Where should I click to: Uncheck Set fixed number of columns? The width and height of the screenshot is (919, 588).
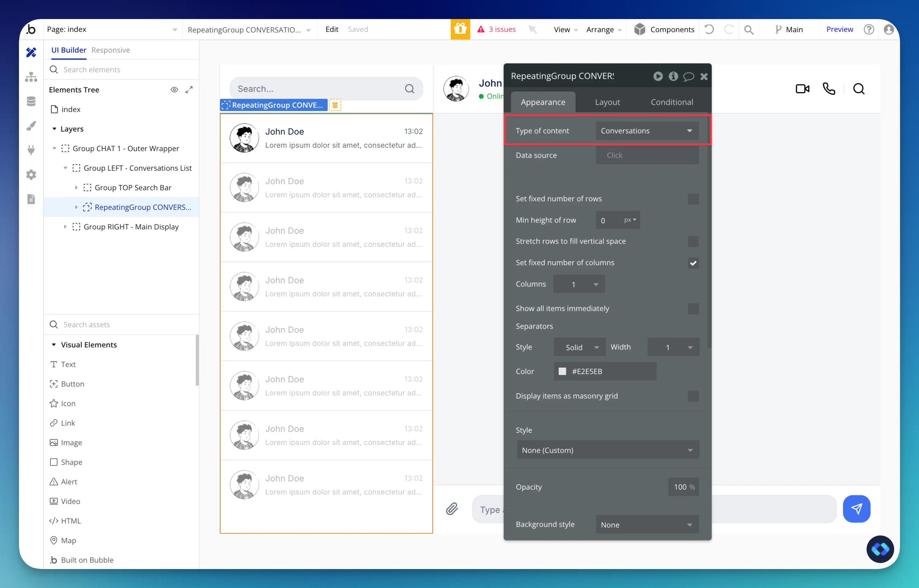(693, 263)
